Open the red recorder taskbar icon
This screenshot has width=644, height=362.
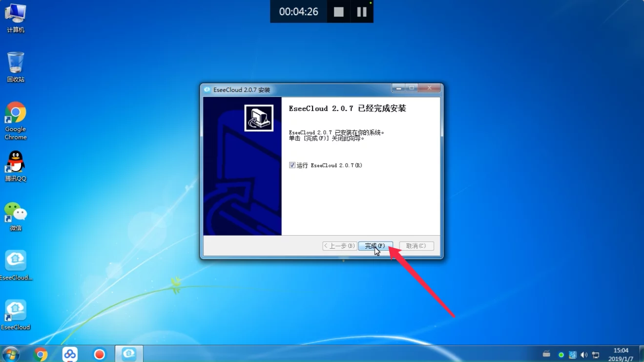tap(100, 354)
